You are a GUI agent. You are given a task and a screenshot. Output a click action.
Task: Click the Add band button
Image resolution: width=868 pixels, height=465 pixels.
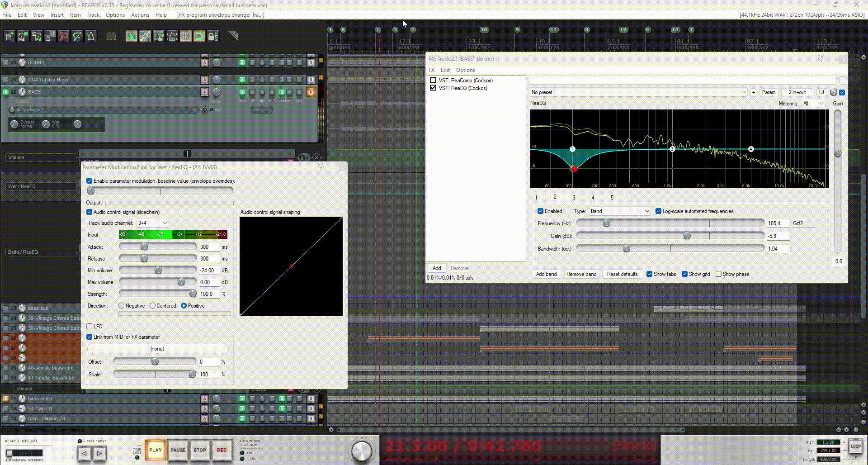[x=547, y=274]
